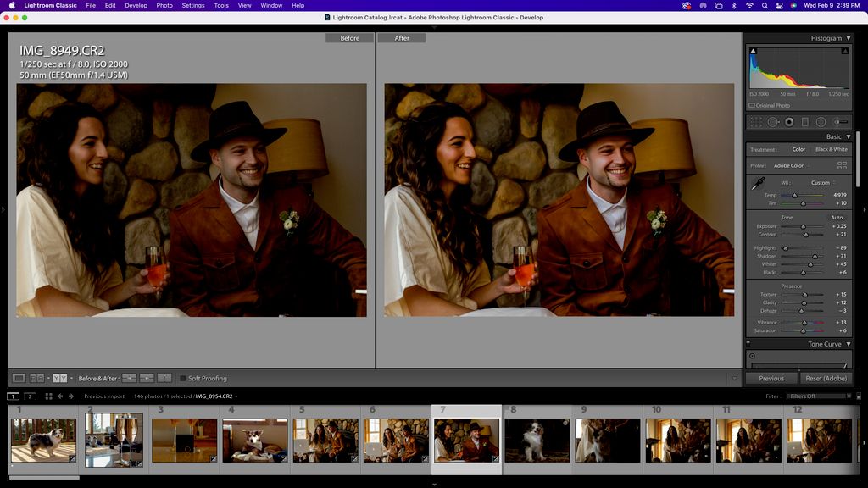Viewport: 868px width, 488px height.
Task: Switch to Reference view in toolbar
Action: point(36,379)
